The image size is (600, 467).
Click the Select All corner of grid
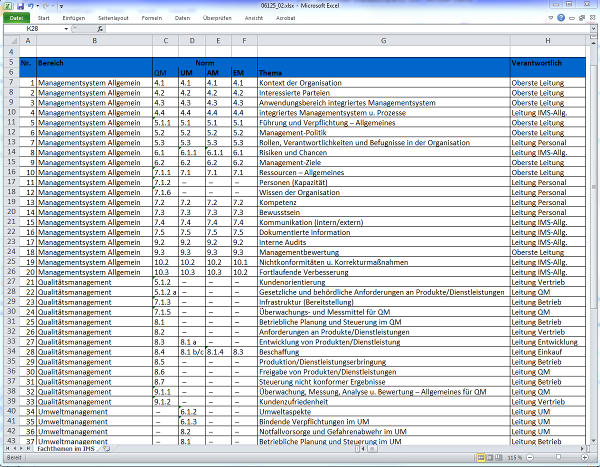coord(9,40)
